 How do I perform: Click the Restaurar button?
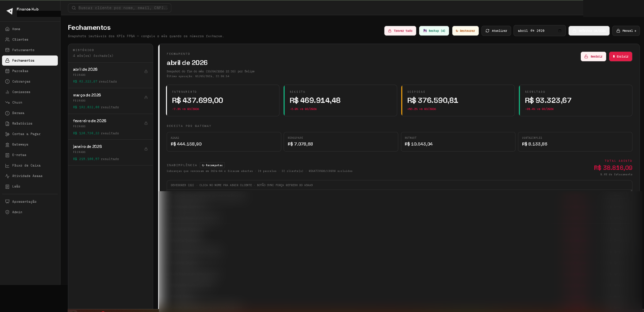[465, 31]
